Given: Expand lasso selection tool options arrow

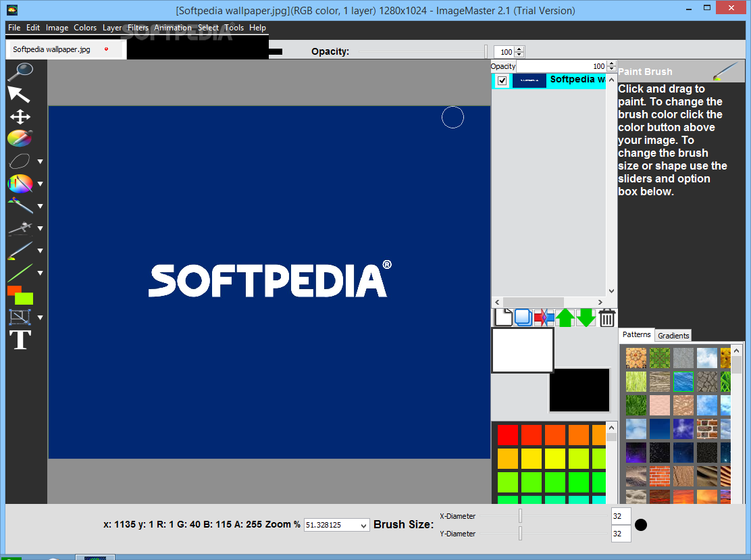Looking at the screenshot, I should [41, 161].
